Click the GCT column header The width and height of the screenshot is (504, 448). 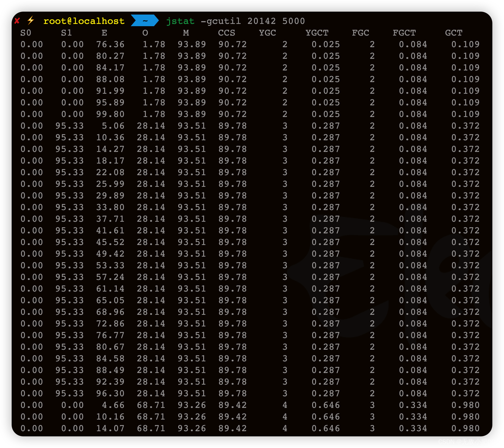coord(454,33)
